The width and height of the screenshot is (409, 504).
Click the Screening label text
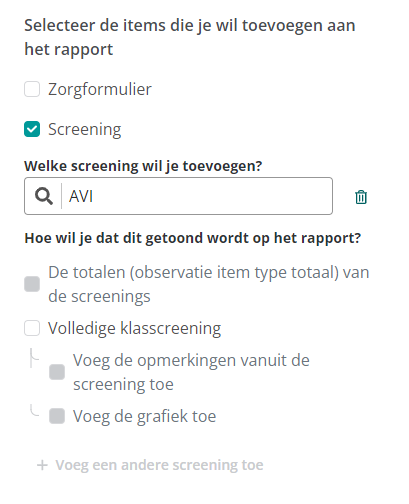(x=85, y=130)
